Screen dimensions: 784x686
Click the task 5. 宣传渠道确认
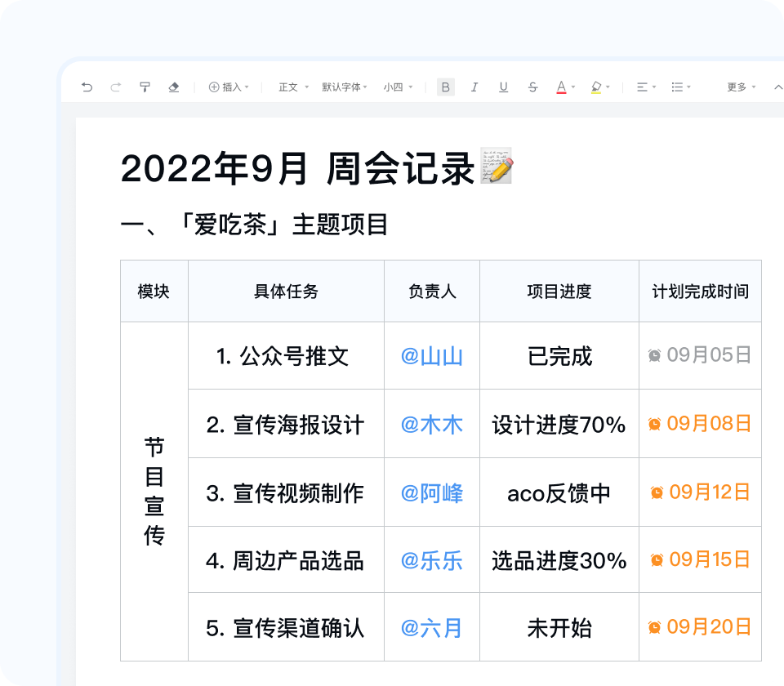[x=285, y=629]
